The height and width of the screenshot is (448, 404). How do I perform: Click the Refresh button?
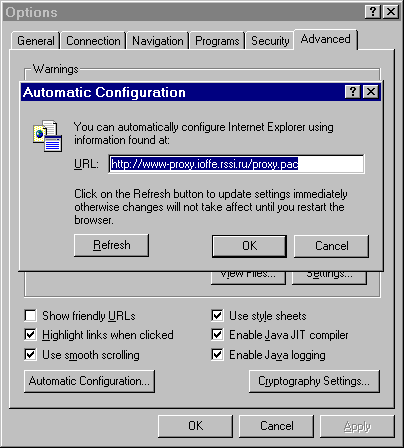coord(111,245)
